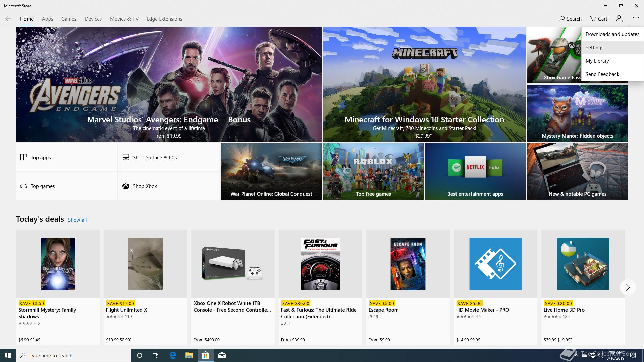Click the Top apps grid icon

pyautogui.click(x=23, y=157)
